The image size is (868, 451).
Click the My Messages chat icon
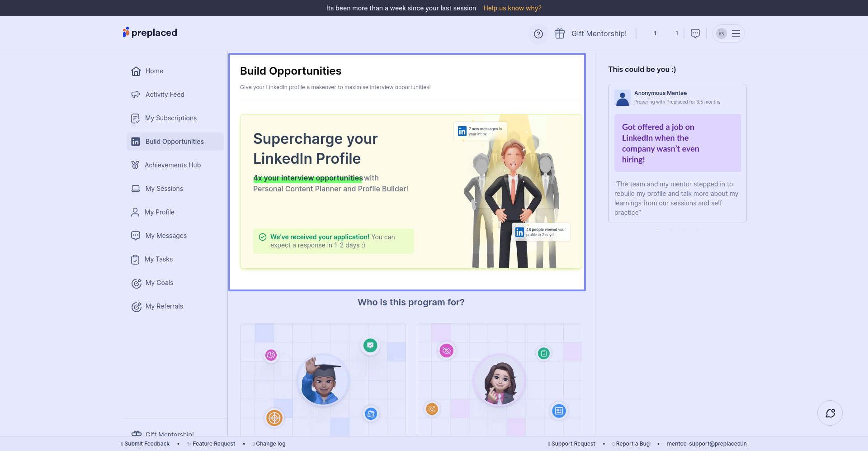click(136, 236)
